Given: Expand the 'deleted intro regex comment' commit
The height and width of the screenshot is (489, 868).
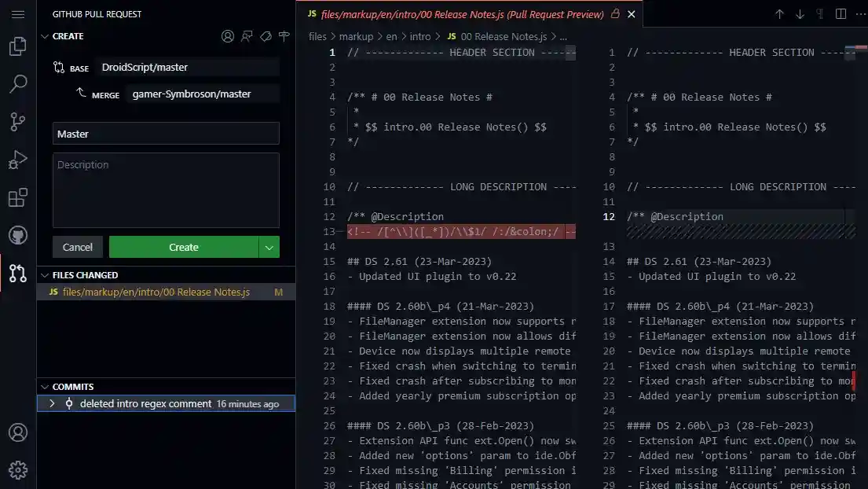Looking at the screenshot, I should coord(53,403).
